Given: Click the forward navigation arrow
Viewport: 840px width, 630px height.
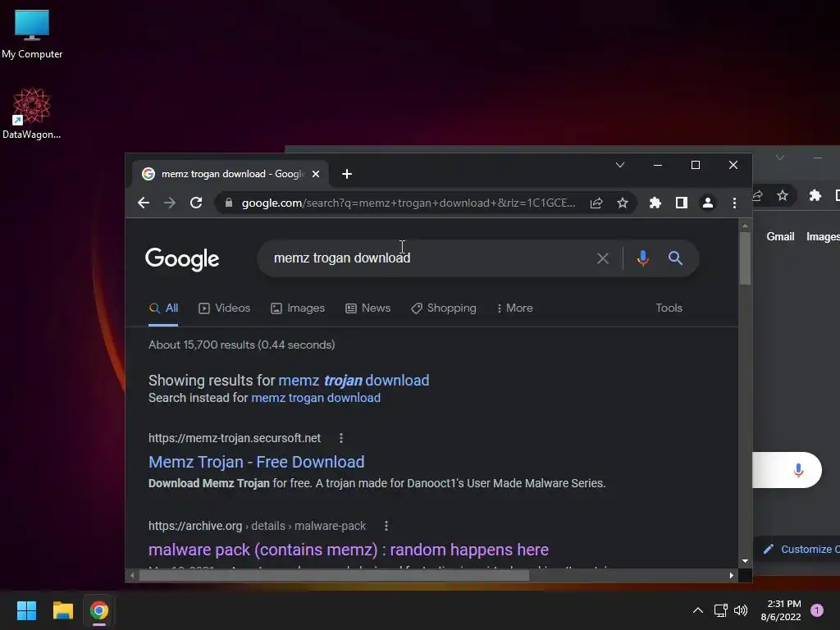Looking at the screenshot, I should point(169,203).
